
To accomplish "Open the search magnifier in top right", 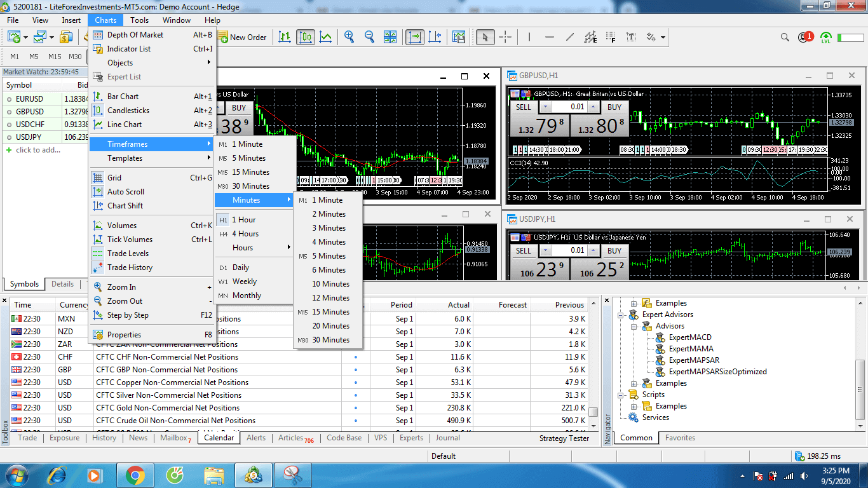I will pyautogui.click(x=785, y=37).
